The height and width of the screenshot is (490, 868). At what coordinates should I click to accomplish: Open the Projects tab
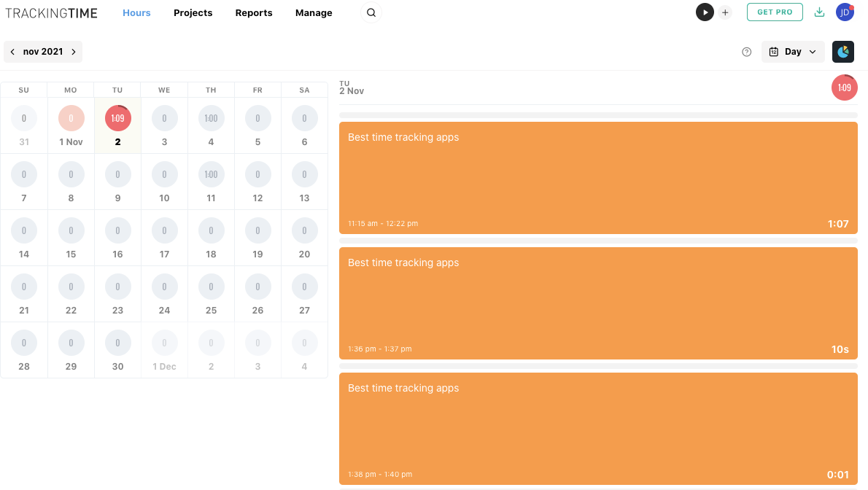coord(193,12)
